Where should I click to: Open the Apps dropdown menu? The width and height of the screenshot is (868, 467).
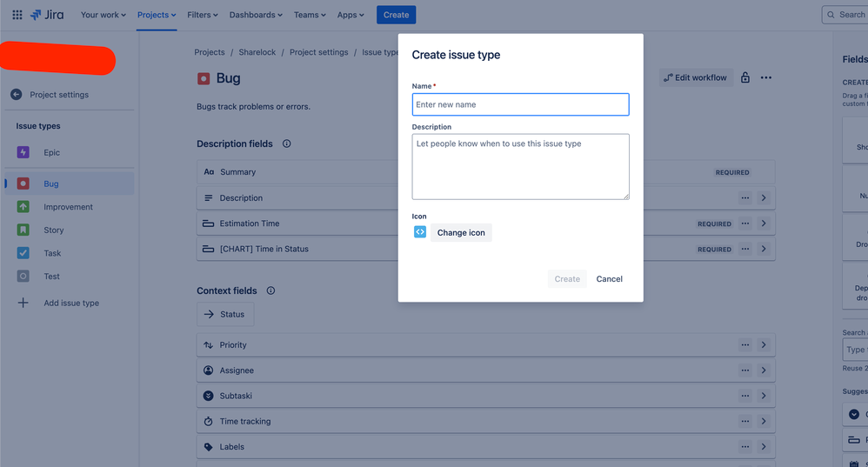[x=351, y=15]
